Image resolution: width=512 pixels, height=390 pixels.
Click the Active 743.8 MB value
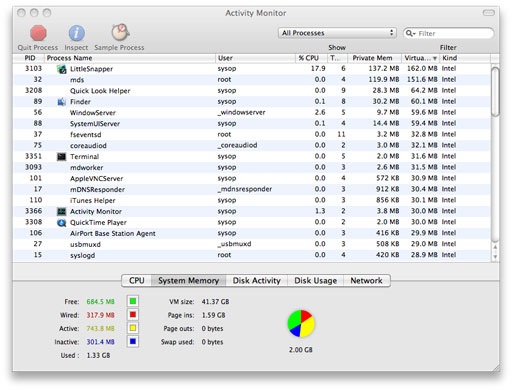point(100,328)
